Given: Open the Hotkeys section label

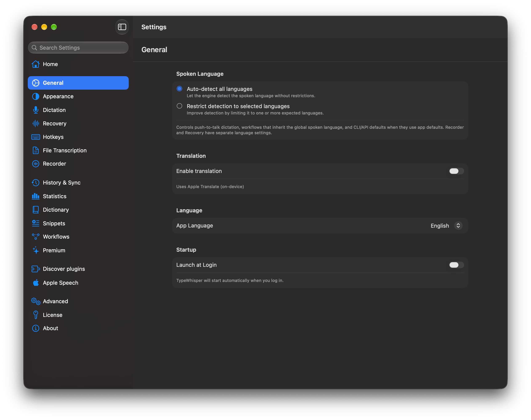Looking at the screenshot, I should [53, 137].
